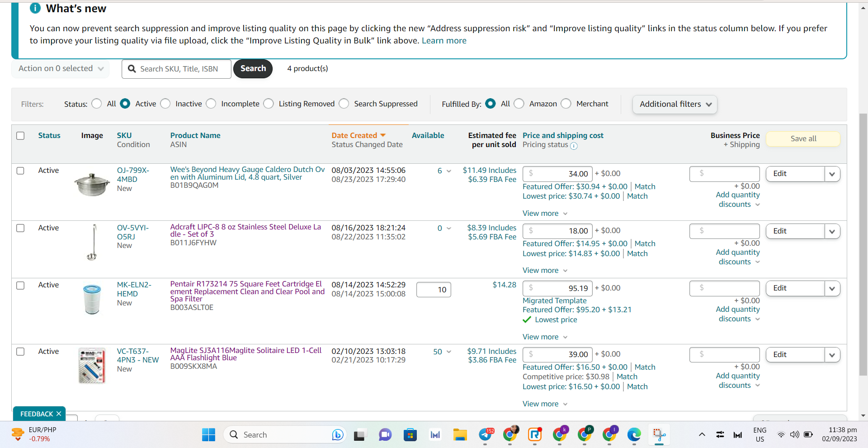868x448 pixels.
Task: Open Edit dropdown arrow for MagLite row
Action: point(832,355)
